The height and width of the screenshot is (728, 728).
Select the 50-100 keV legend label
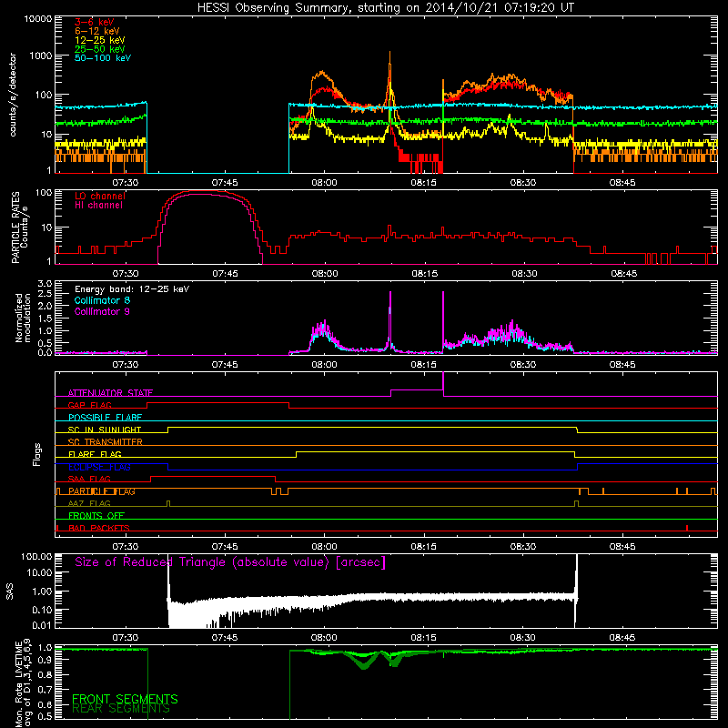(x=103, y=57)
